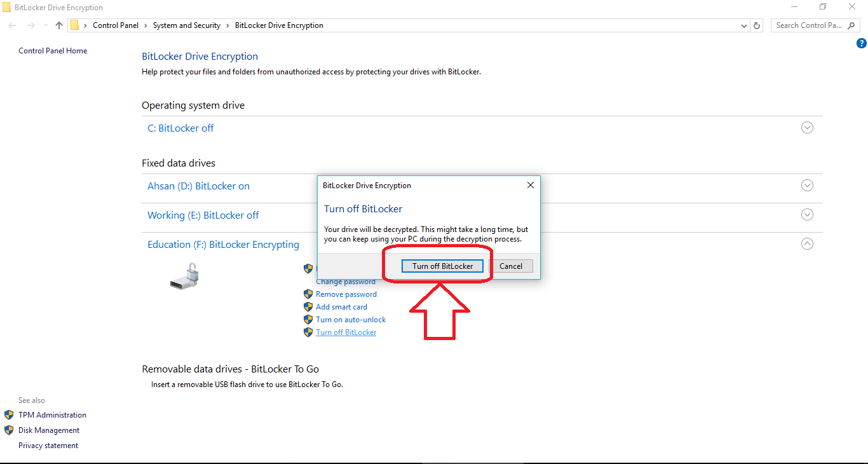Click the blue 'BitLocker Drive Encryption' page heading
Screen dimensions: 868x464
200,57
